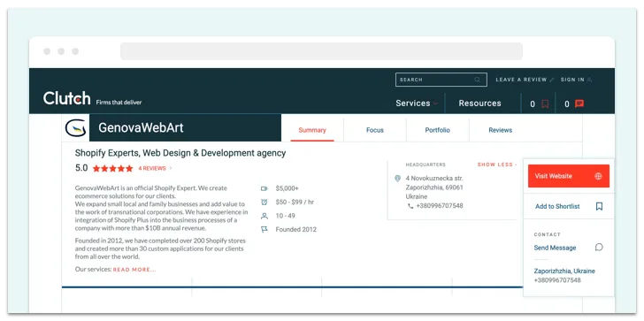
Task: Click the bookmark icon next to Add to Shortlist
Action: [599, 206]
